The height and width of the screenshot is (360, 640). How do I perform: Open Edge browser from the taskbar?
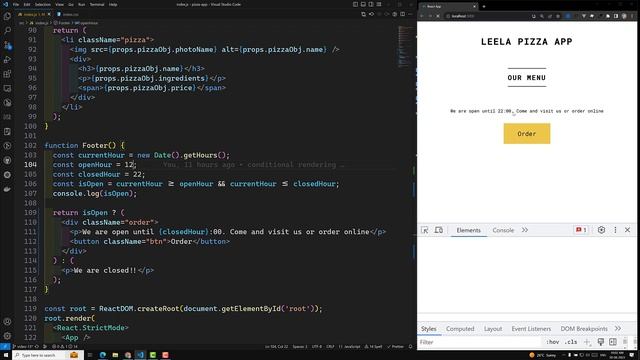103,355
